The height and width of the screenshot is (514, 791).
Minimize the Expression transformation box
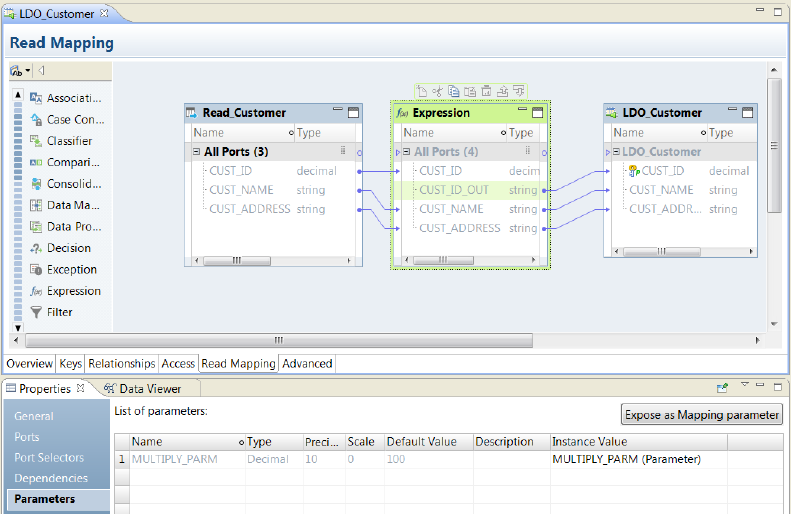[522, 109]
